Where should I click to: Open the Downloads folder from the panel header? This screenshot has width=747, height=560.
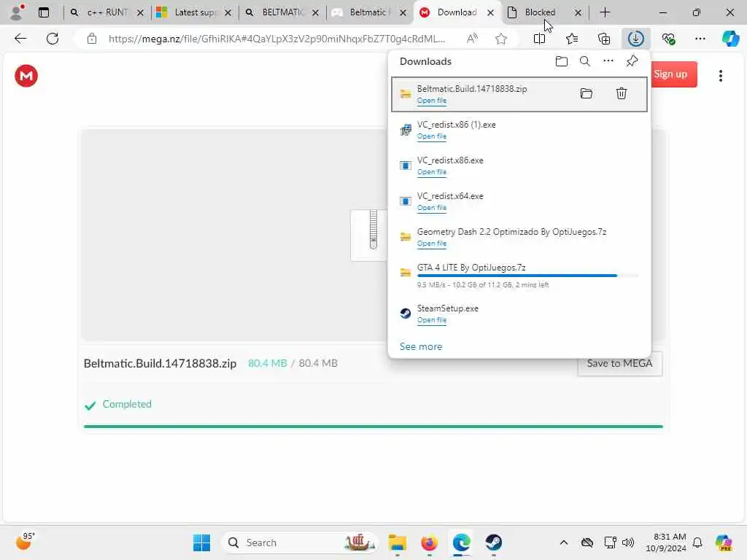tap(561, 61)
